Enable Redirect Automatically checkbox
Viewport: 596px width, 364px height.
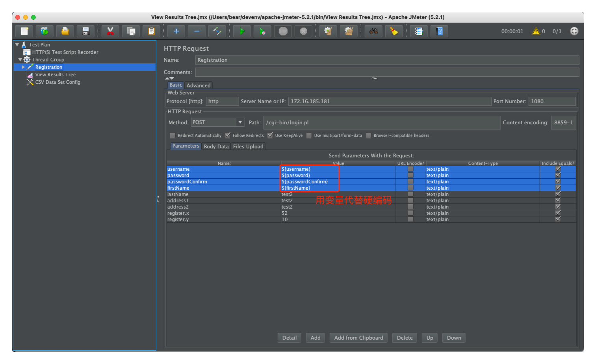click(x=173, y=135)
